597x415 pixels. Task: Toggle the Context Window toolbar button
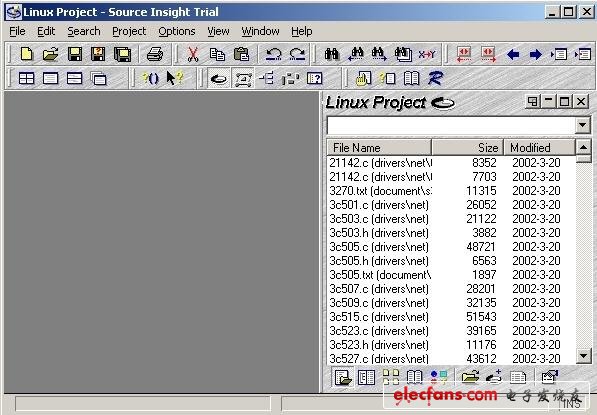point(243,79)
